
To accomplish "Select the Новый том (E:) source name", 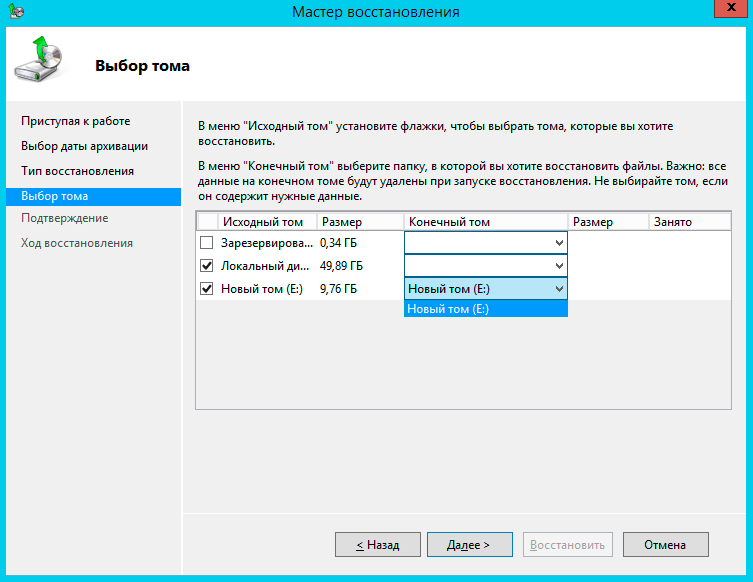I will [x=262, y=289].
